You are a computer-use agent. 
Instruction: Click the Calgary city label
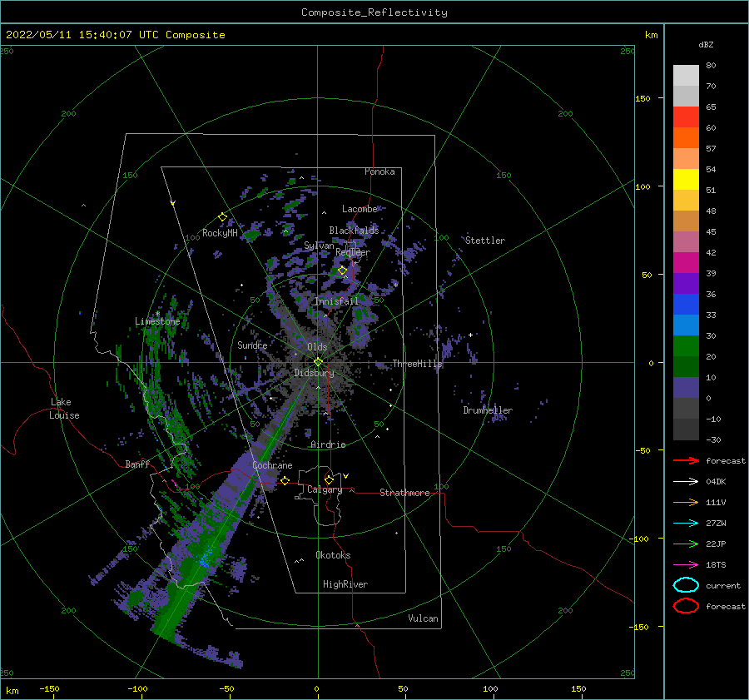point(325,489)
